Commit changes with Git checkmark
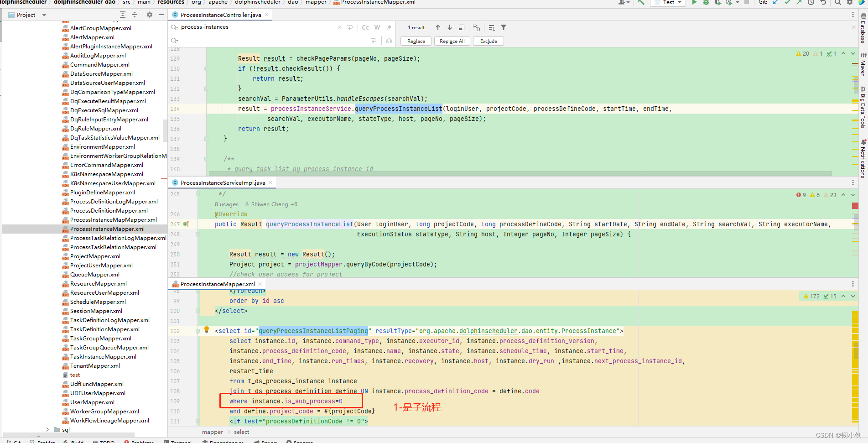Screen dimensions: 868x443 point(787,2)
